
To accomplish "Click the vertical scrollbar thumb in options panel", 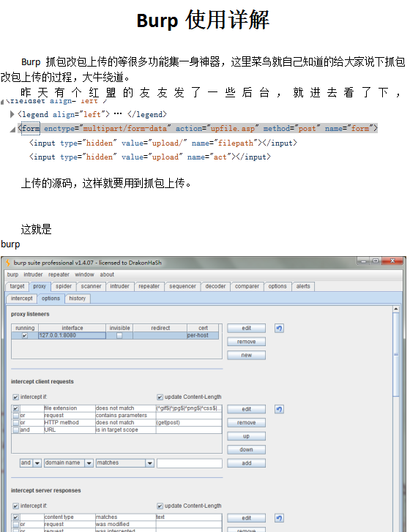I will tap(396, 354).
